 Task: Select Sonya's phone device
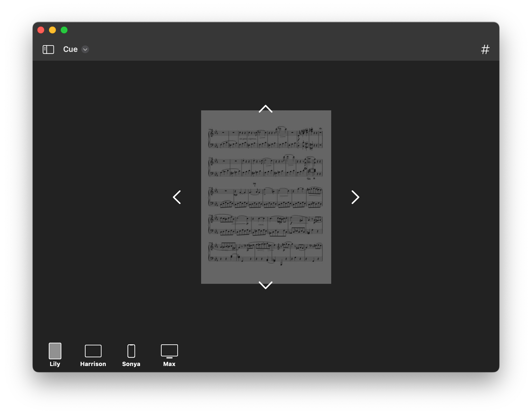tap(131, 355)
